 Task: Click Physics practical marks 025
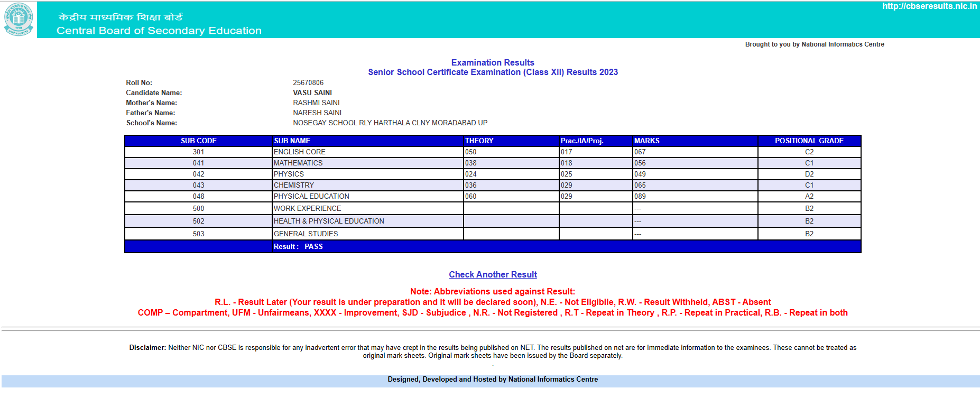[x=567, y=174]
